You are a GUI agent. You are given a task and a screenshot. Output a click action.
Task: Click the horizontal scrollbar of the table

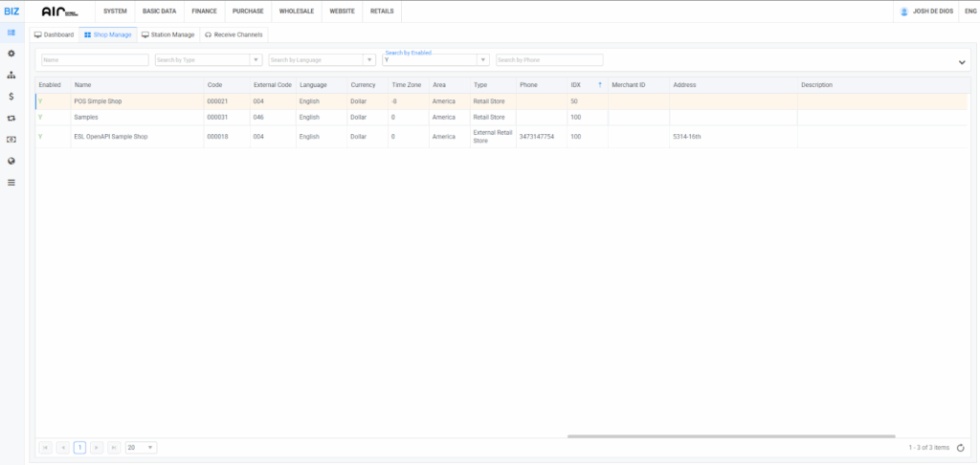tap(731, 436)
